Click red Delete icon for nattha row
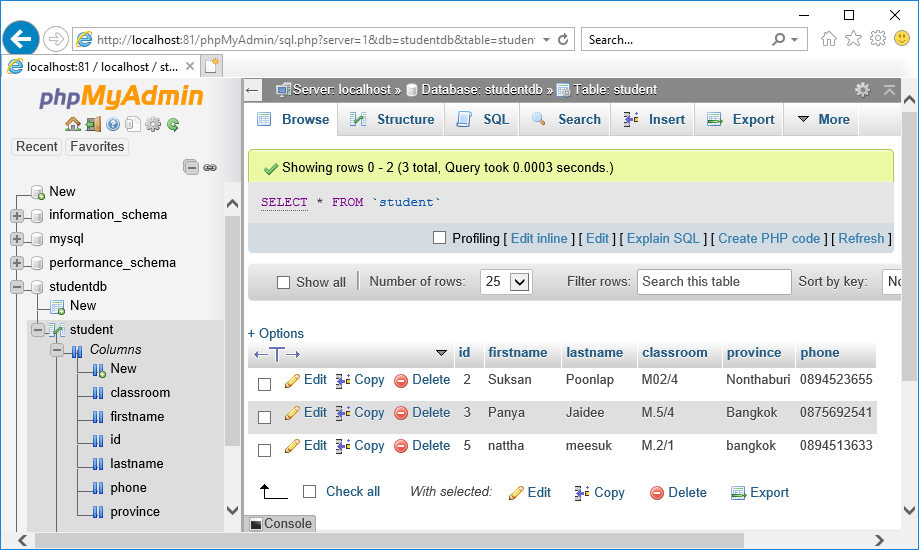This screenshot has width=919, height=550. click(401, 446)
